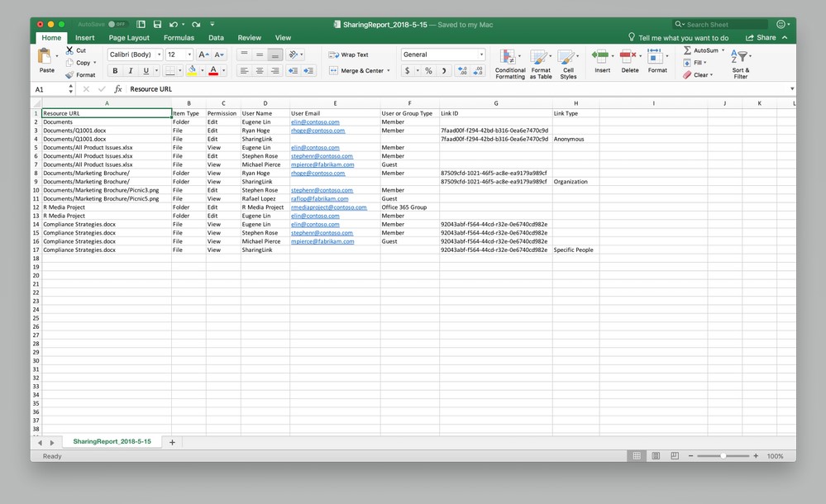Open rafalop@fabrikam.com link

point(320,199)
